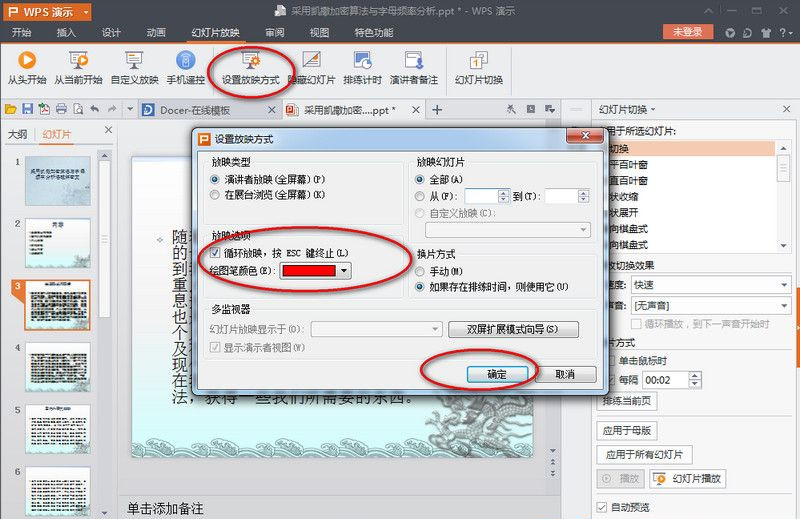Toggle 循环放映 loop until ESC checkbox
The height and width of the screenshot is (519, 800).
[x=217, y=253]
